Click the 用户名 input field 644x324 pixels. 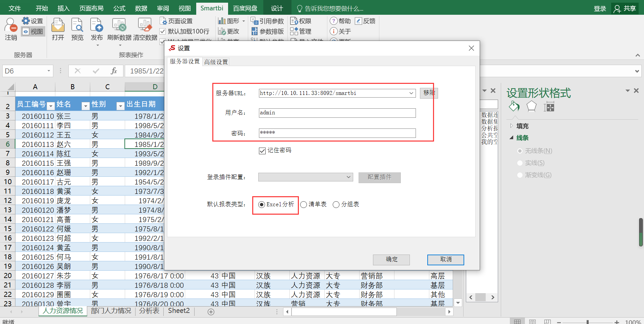(337, 113)
